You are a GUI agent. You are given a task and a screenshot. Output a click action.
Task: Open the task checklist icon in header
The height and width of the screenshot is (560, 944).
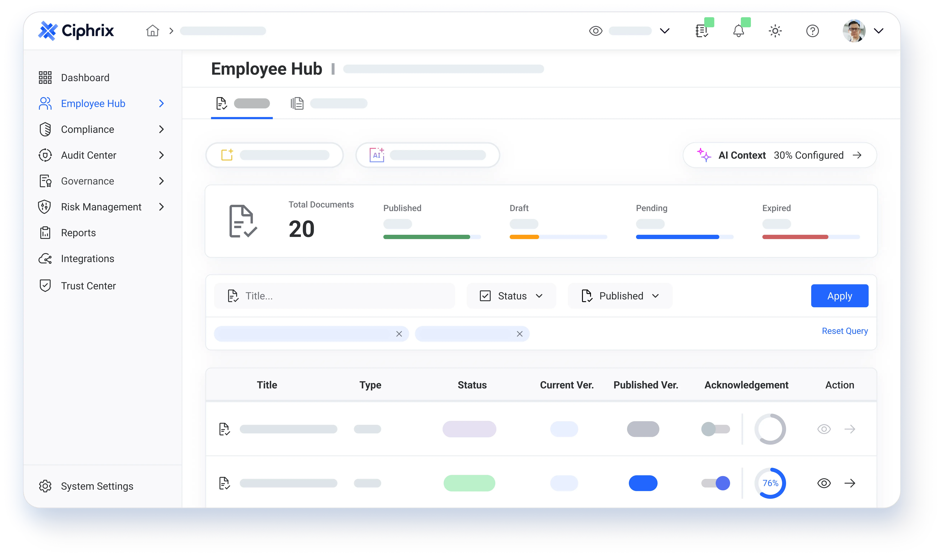point(701,31)
